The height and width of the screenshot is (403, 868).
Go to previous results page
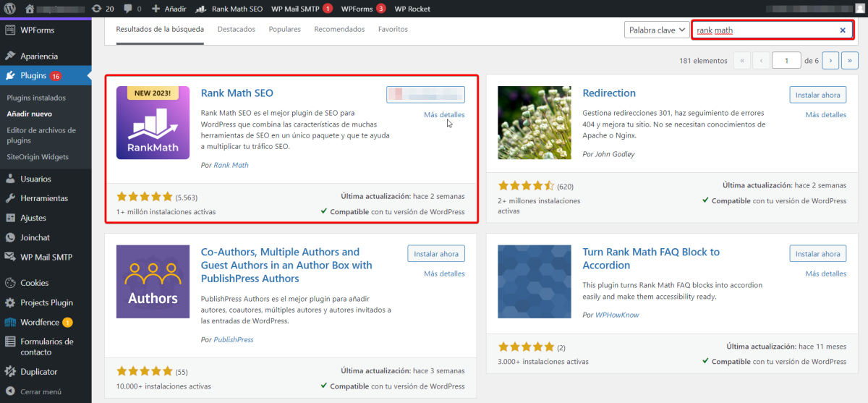click(x=760, y=61)
